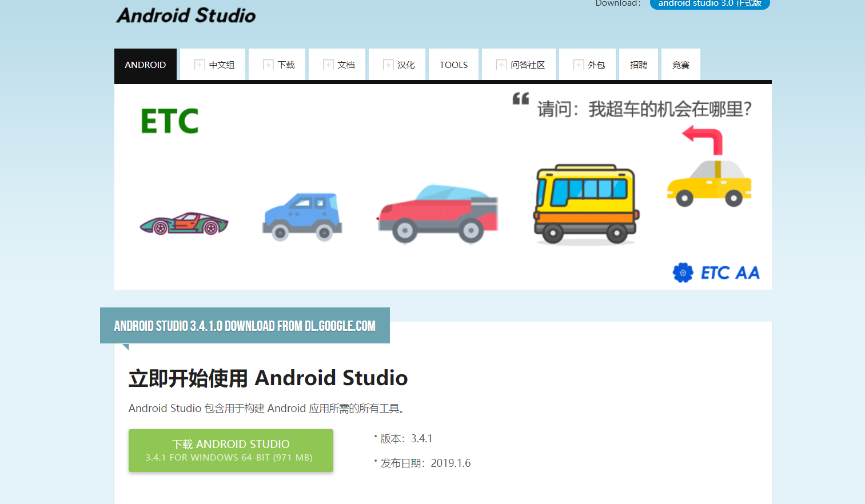Open the 汉化 menu item
The width and height of the screenshot is (865, 504).
pyautogui.click(x=397, y=65)
